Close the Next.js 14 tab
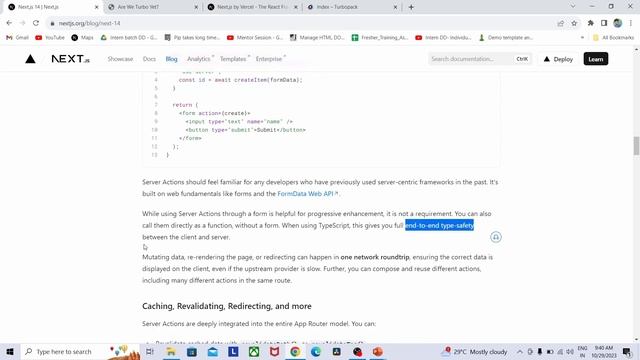 (x=96, y=7)
